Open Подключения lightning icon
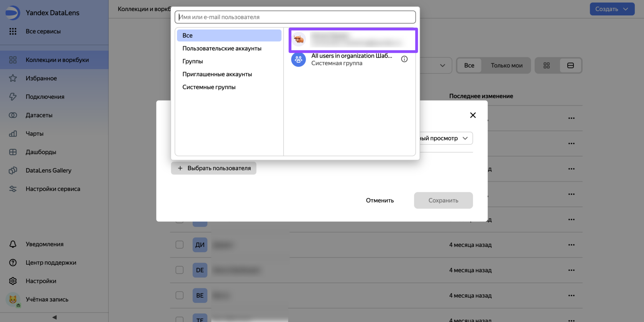The width and height of the screenshot is (644, 322). 13,97
